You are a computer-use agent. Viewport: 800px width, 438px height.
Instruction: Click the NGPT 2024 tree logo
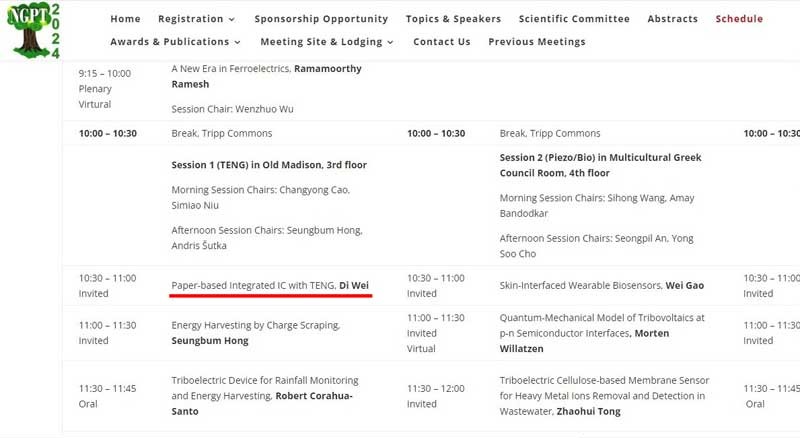coord(32,28)
